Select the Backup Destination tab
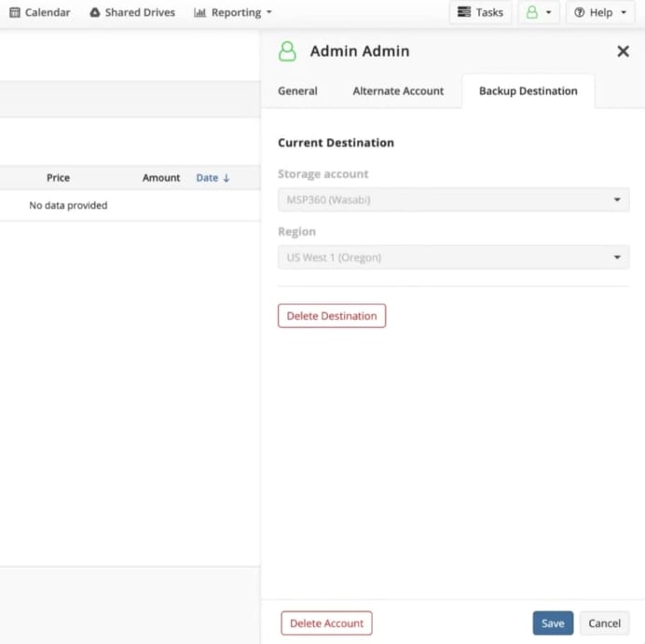 528,91
